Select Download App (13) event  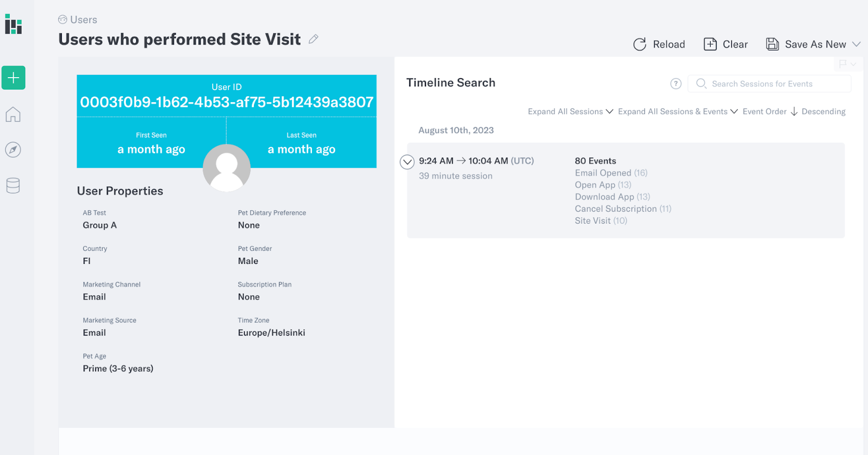tap(612, 197)
